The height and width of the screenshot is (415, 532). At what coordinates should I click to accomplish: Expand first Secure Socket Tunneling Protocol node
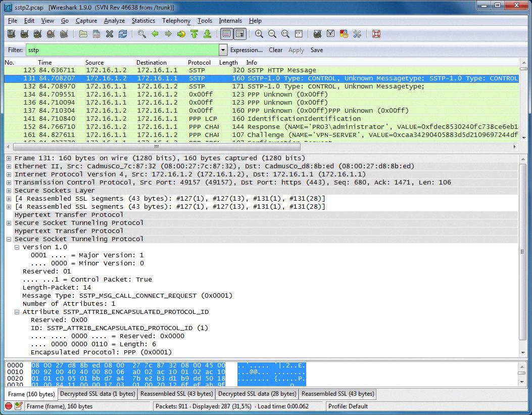tap(9, 223)
